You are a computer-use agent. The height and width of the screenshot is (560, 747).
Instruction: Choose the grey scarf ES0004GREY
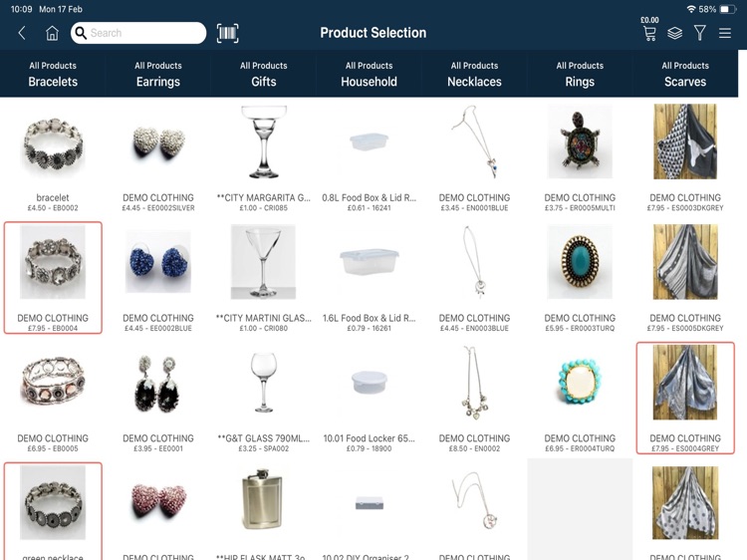tap(685, 398)
